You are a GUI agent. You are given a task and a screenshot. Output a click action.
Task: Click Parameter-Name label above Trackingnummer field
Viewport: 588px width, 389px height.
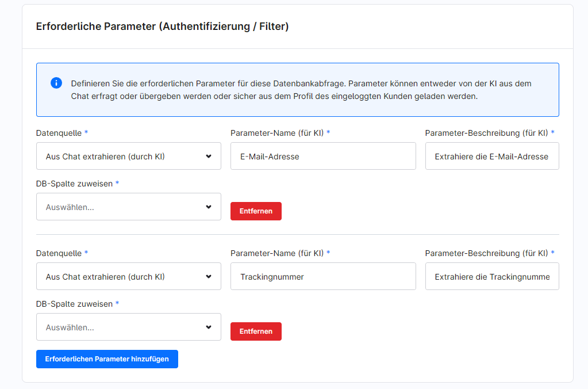pos(278,253)
